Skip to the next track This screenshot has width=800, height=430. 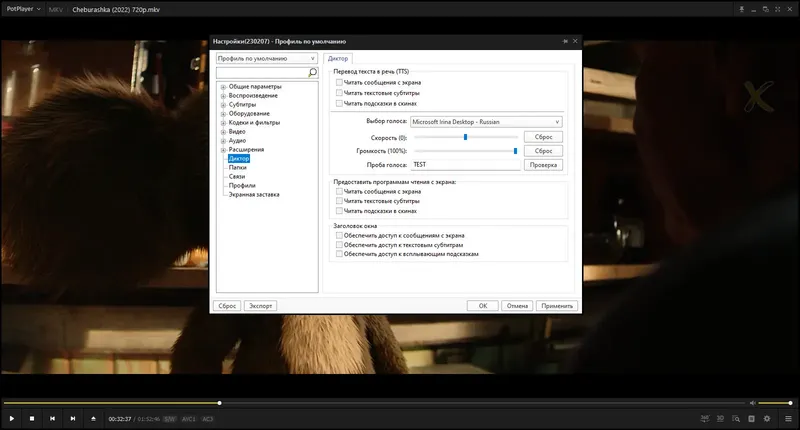(x=72, y=418)
